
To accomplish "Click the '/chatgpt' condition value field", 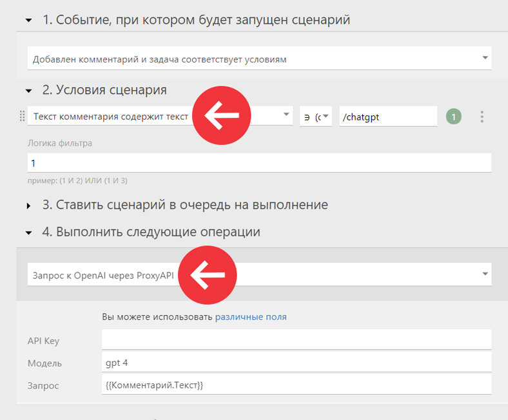I will (388, 117).
